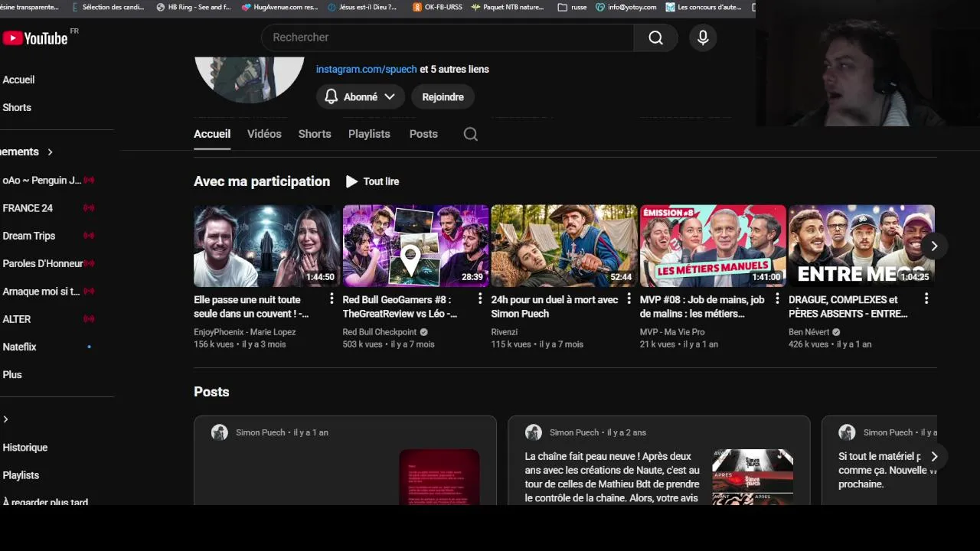The image size is (980, 551).
Task: Open OK-FB-URSS bookmark
Action: click(x=437, y=7)
